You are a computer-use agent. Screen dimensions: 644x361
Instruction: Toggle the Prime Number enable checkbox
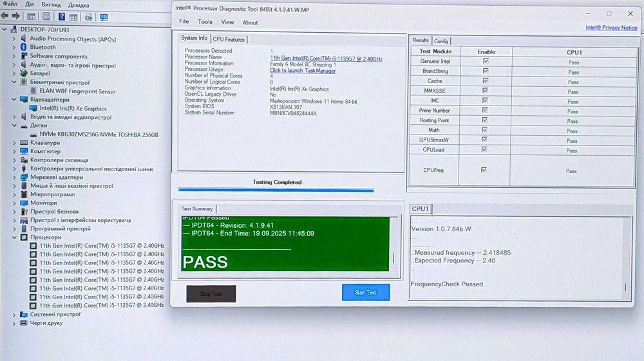click(485, 110)
